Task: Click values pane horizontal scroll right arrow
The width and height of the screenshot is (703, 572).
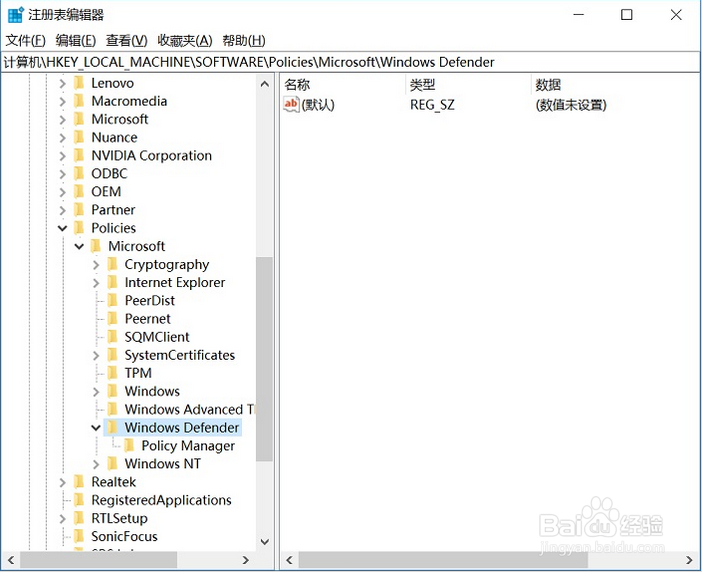Action: [x=689, y=560]
